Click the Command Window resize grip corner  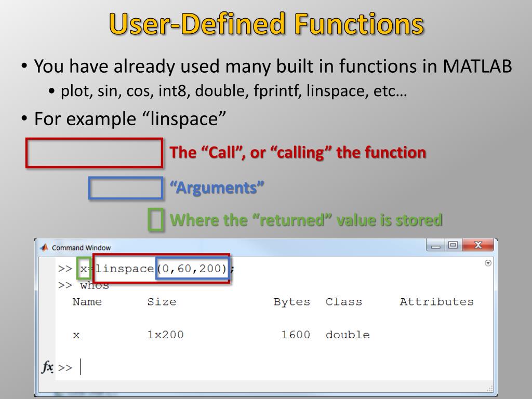coord(490,389)
